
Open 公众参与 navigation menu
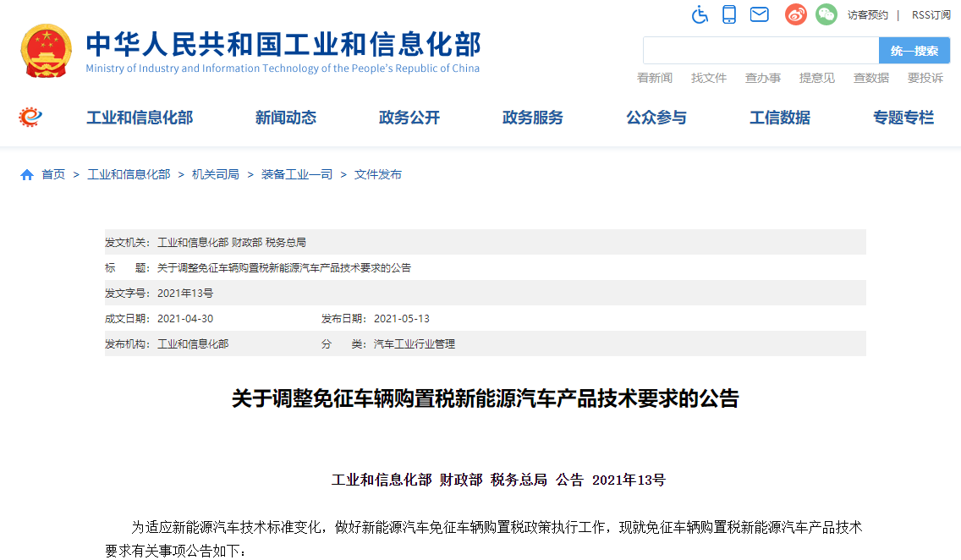coord(656,117)
